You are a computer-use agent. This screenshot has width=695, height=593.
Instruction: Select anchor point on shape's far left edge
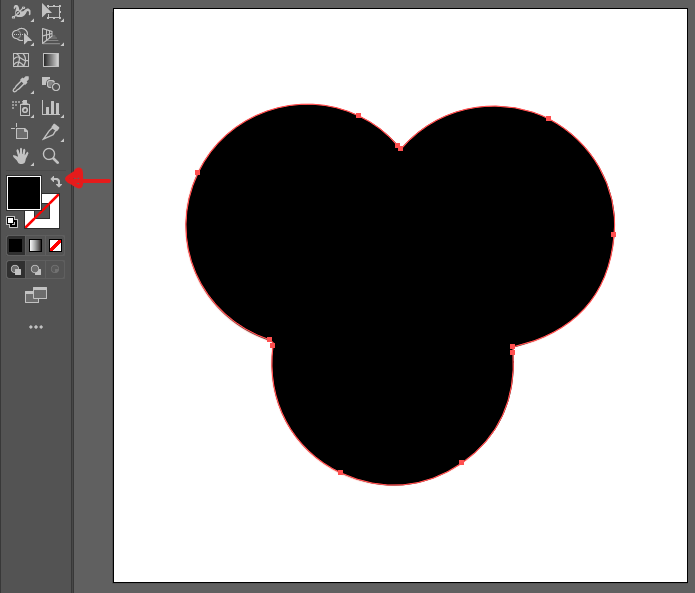[197, 172]
